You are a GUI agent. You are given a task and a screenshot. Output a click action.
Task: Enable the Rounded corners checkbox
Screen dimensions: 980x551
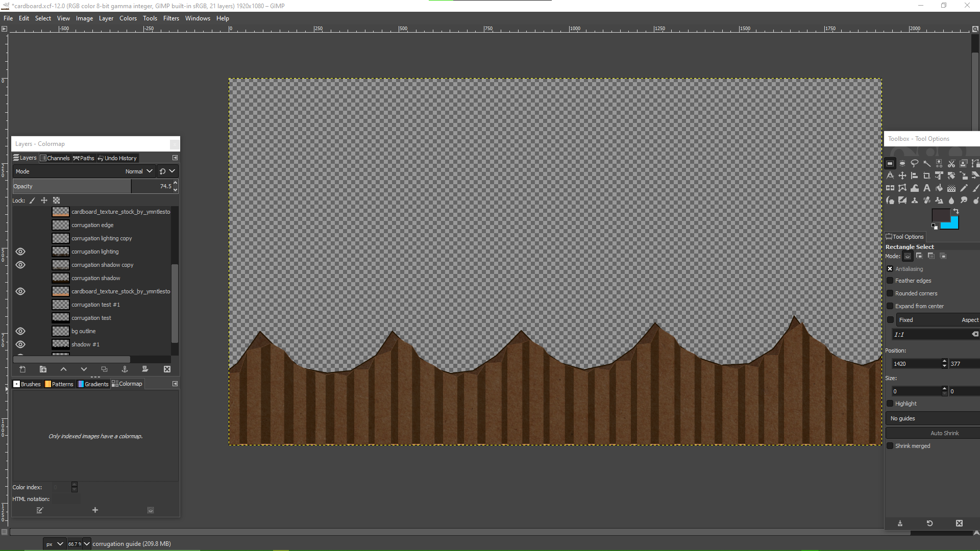890,293
